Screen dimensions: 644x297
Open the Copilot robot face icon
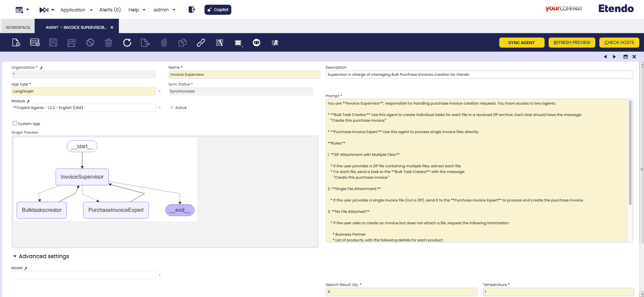tap(257, 43)
